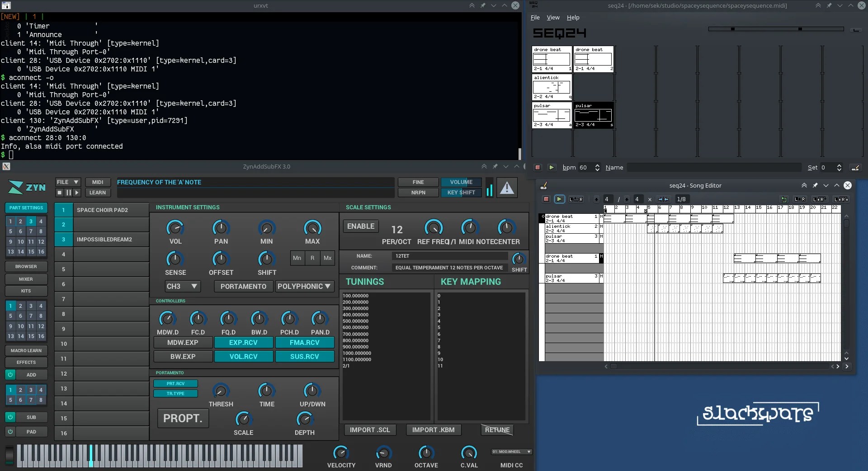This screenshot has width=868, height=471.
Task: Expand the CH3 MIDI channel dropdown
Action: click(182, 287)
